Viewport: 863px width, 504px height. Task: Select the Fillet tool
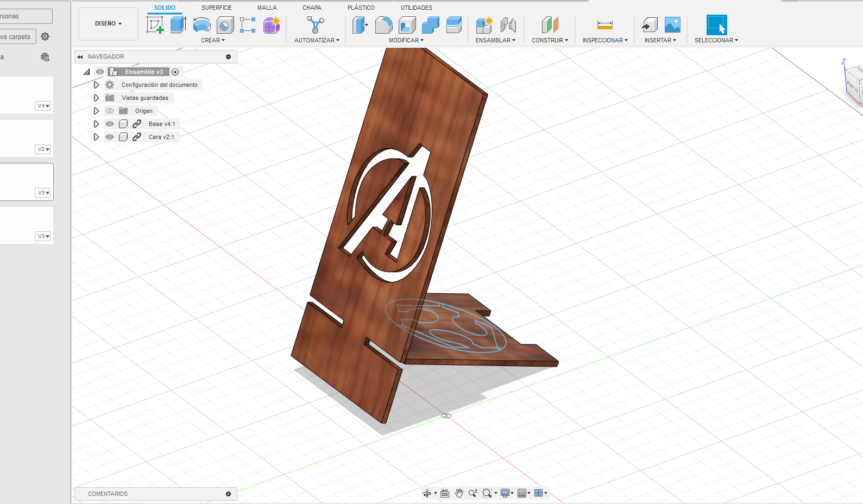(383, 25)
